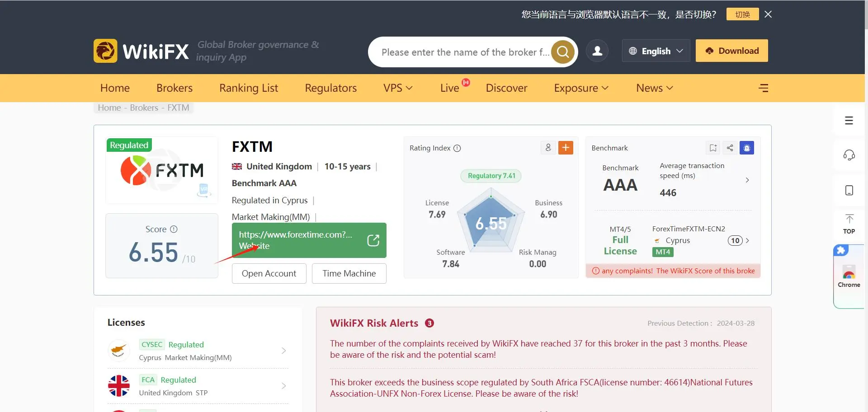This screenshot has height=412, width=868.
Task: Open the hamburger menu in the nav bar
Action: pos(764,88)
